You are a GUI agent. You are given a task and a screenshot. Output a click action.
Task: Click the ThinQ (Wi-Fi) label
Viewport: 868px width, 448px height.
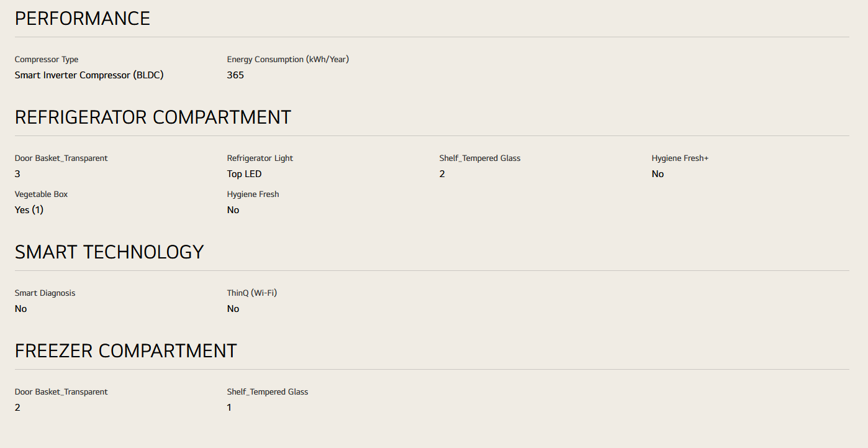(x=251, y=293)
